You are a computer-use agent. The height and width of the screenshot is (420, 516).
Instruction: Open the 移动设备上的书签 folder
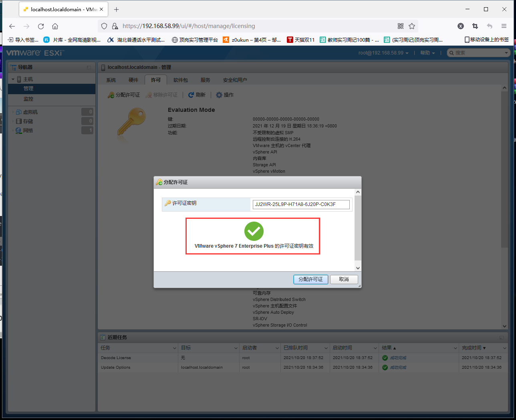486,40
